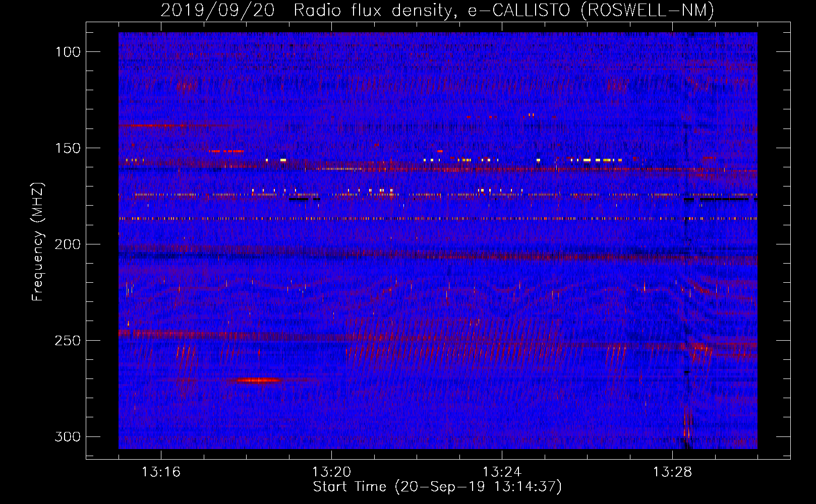816x504 pixels.
Task: Pick the 13:28 time tick label
Action: pos(672,472)
